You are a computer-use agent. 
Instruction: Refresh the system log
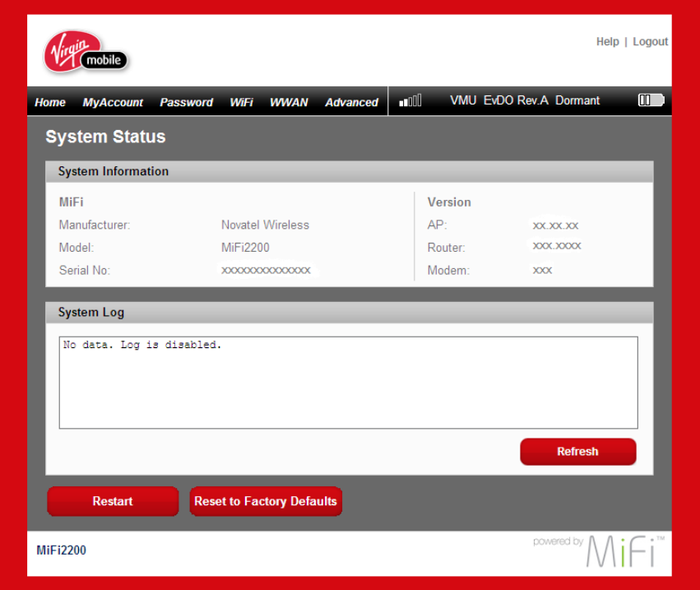(577, 452)
